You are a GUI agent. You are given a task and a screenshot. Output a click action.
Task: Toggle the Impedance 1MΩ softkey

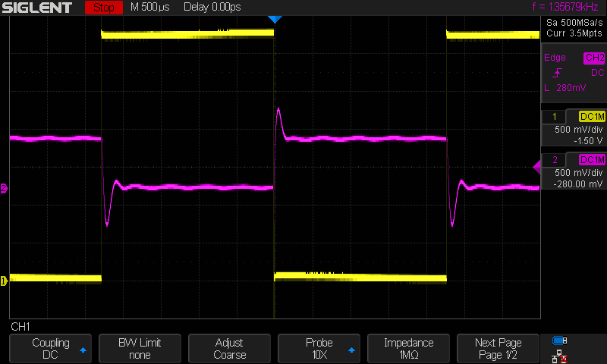click(x=408, y=348)
